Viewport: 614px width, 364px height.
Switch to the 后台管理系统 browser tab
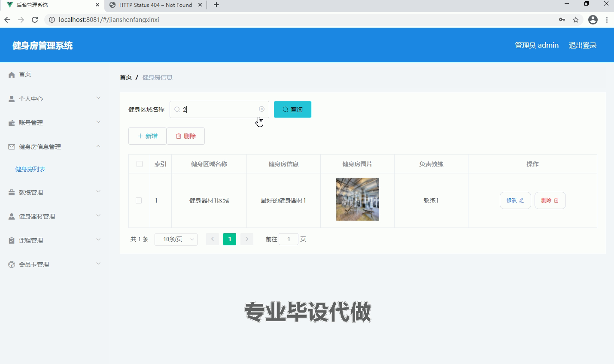click(x=52, y=5)
